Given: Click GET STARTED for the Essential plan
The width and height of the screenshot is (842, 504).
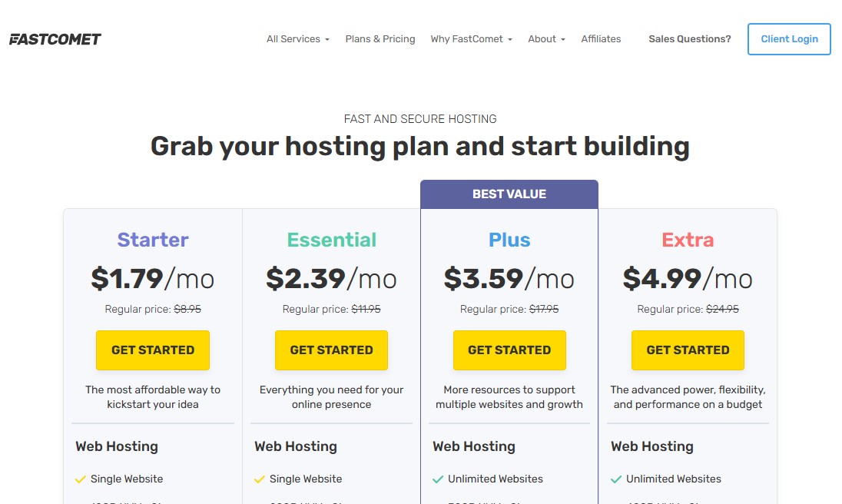Looking at the screenshot, I should click(331, 350).
